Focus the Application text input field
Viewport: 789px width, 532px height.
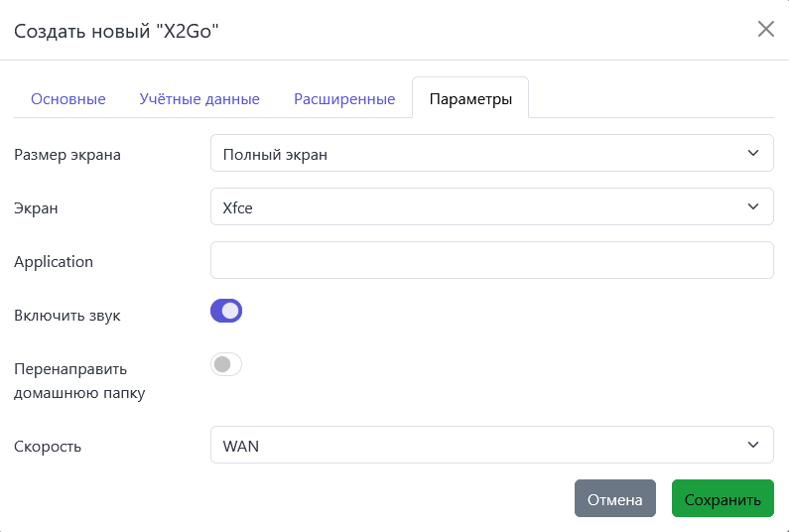pyautogui.click(x=491, y=260)
